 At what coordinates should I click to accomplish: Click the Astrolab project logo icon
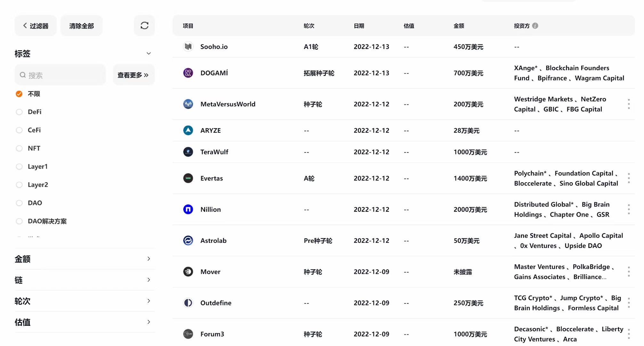188,240
